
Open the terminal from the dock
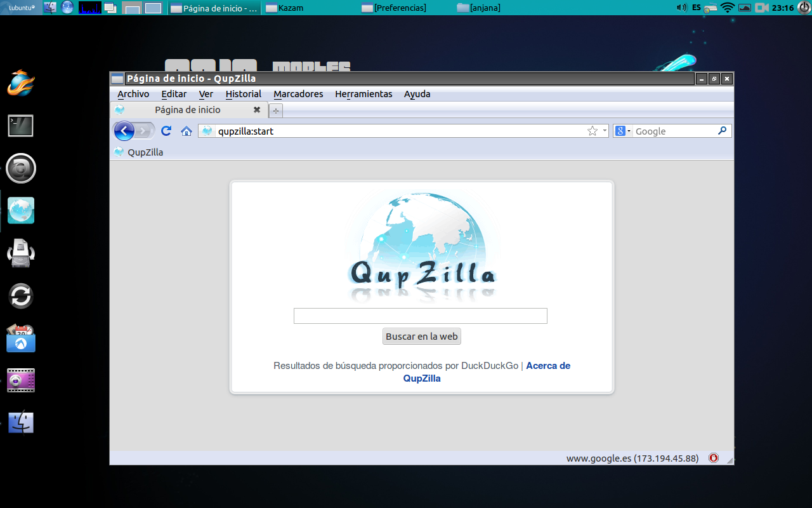point(21,126)
